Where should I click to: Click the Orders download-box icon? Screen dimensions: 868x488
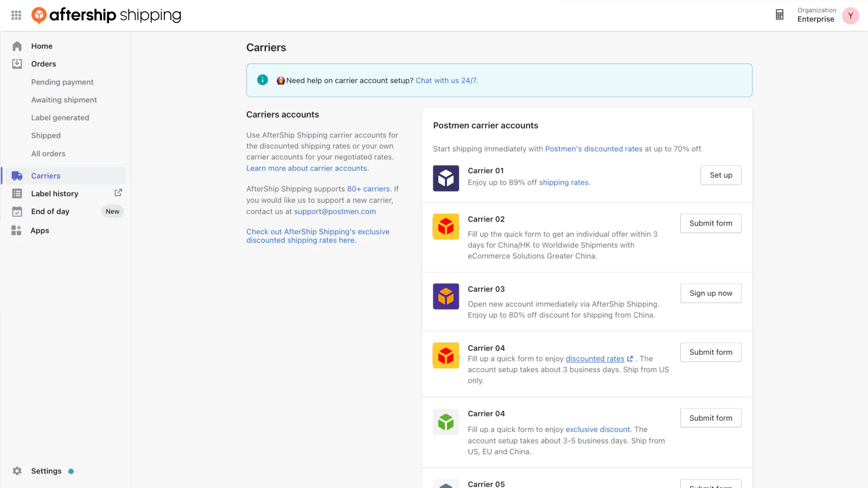coord(17,64)
